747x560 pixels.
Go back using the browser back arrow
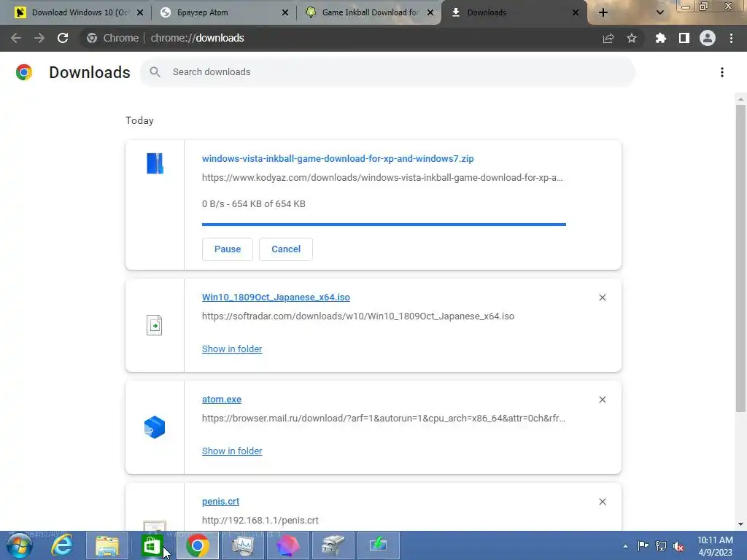coord(16,38)
